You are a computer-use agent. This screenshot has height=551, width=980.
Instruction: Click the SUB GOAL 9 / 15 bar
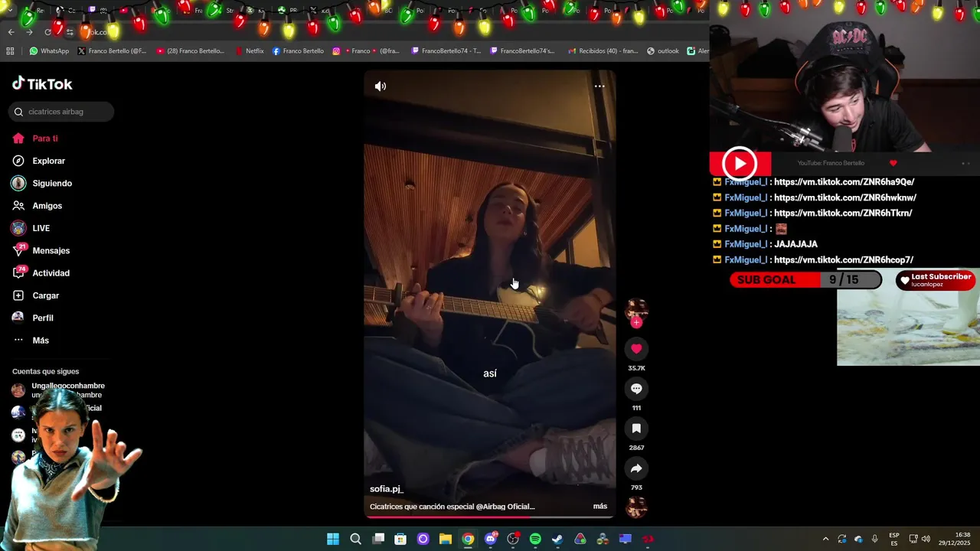[x=805, y=280]
